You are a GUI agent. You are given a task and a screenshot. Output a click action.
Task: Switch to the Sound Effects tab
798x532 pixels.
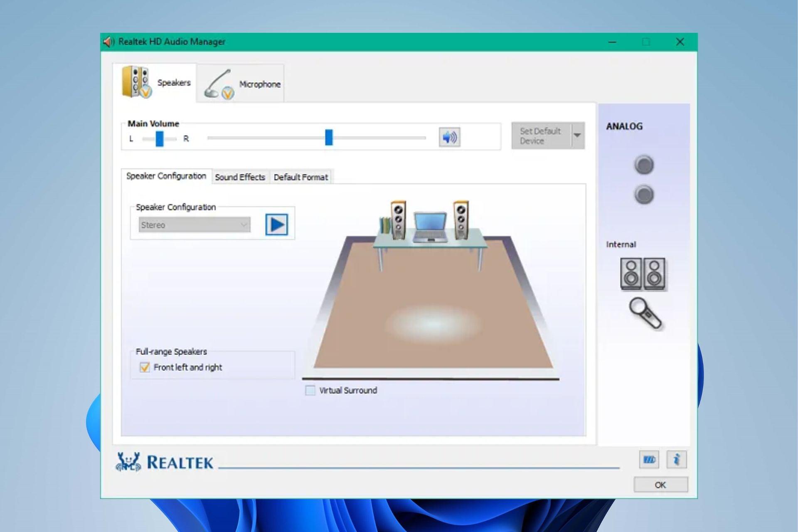[x=240, y=177]
